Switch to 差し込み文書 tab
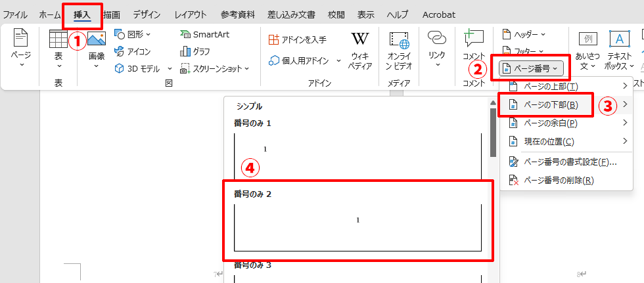 point(291,15)
